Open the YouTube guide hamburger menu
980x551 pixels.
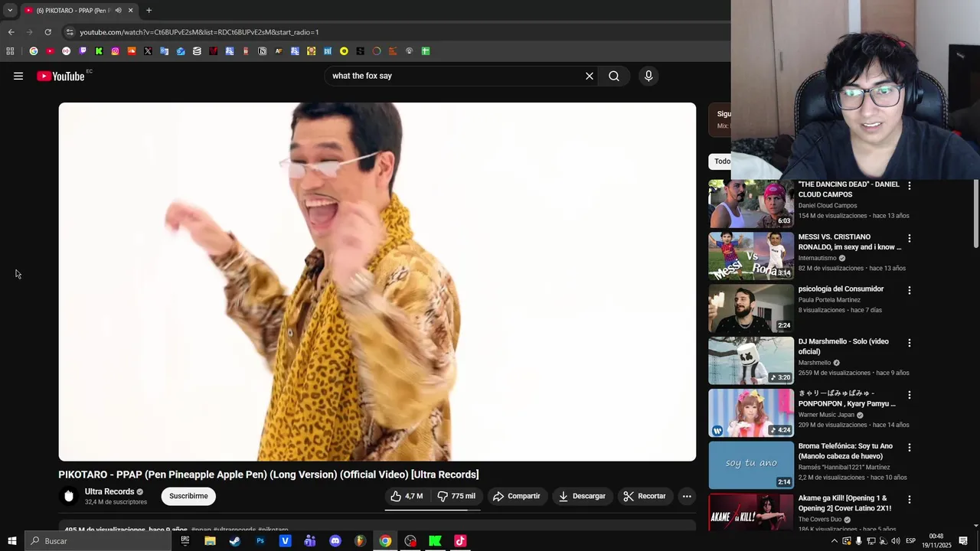tap(18, 76)
